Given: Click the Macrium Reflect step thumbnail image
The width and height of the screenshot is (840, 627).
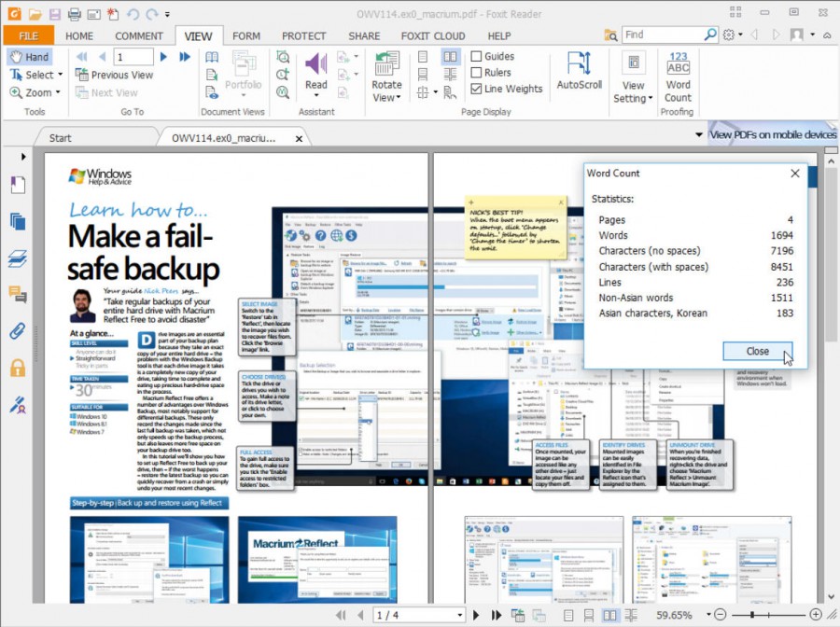Looking at the screenshot, I should pos(317,560).
